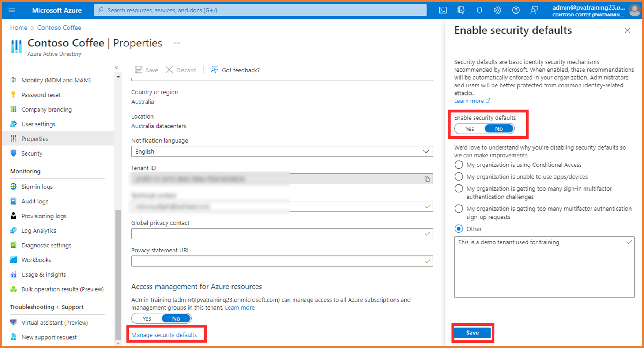Set Enable security defaults to No
This screenshot has height=348, width=644.
click(x=499, y=129)
